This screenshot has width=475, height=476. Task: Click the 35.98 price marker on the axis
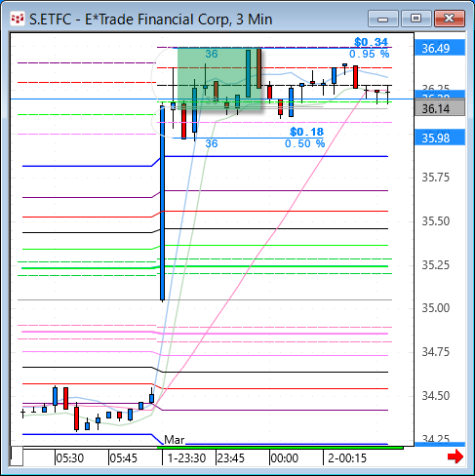pos(440,138)
